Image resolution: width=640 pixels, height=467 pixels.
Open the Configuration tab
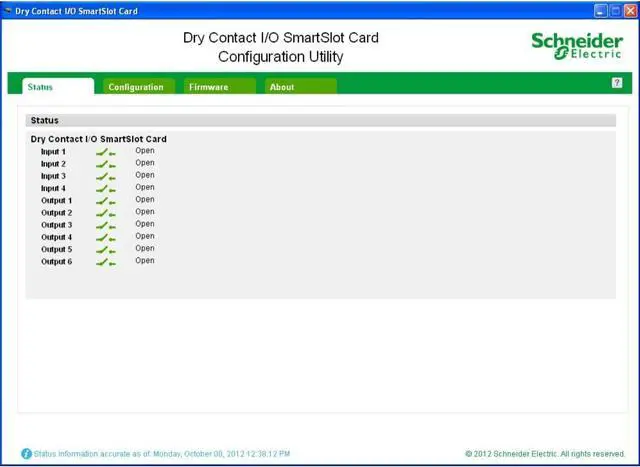click(x=137, y=87)
